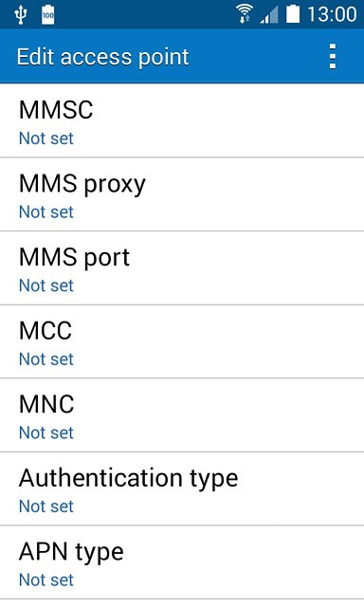The image size is (364, 607).
Task: Open the MMS proxy setting
Action: pos(182,194)
